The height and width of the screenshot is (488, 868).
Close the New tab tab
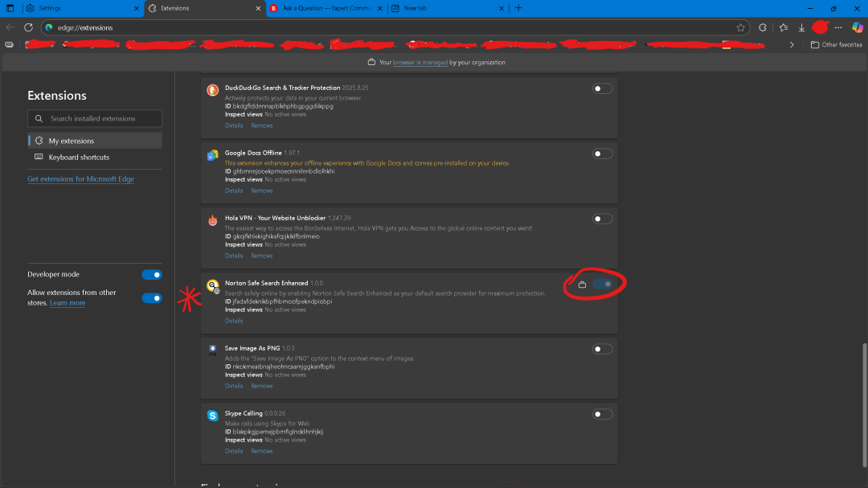502,8
